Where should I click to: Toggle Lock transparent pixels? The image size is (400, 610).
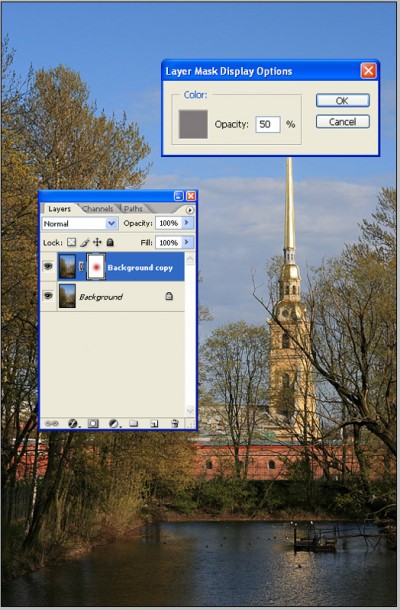point(71,242)
